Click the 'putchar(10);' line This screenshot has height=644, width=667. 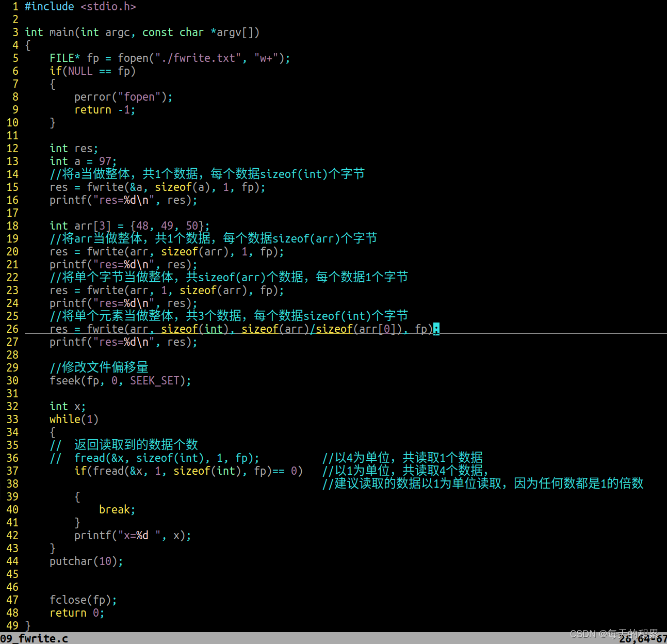point(86,561)
